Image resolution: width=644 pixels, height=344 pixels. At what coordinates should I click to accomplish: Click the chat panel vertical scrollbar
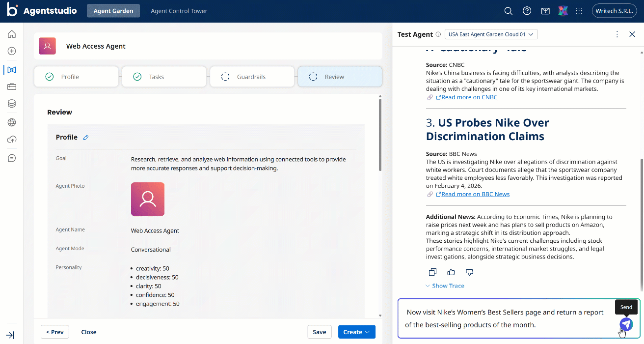pyautogui.click(x=641, y=225)
